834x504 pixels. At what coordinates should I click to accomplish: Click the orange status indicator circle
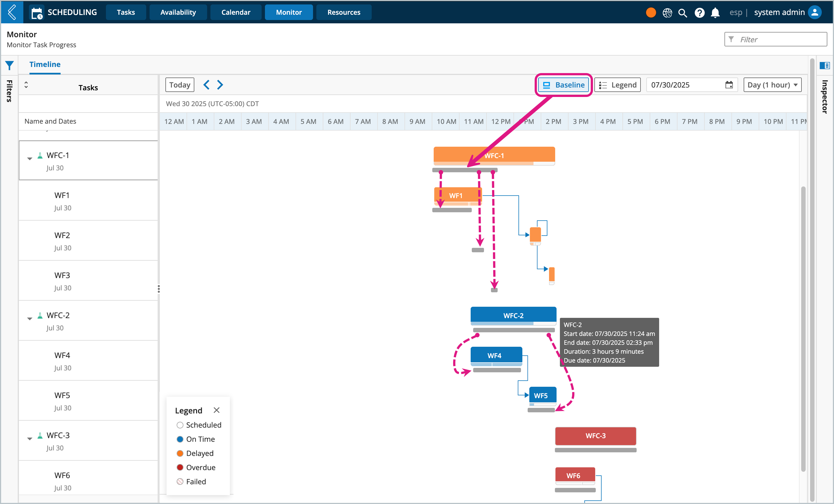point(651,13)
